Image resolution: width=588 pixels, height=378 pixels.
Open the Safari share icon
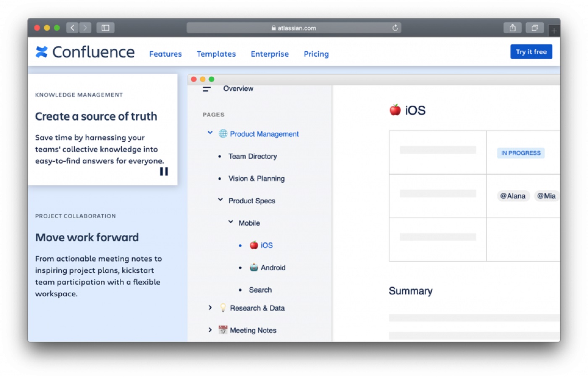[512, 28]
